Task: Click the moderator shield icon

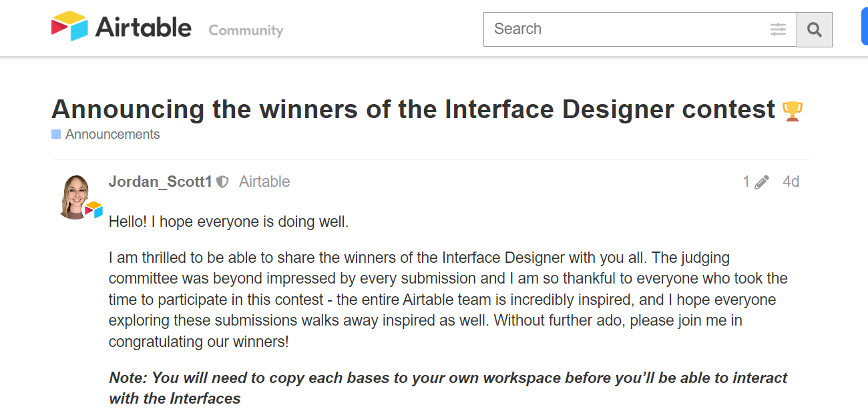Action: [222, 182]
